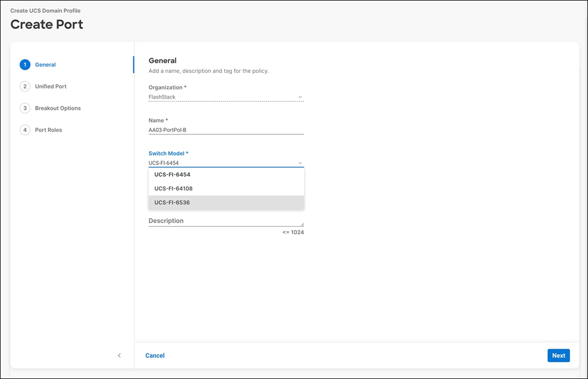Click the back chevron at the sidebar bottom

[119, 355]
